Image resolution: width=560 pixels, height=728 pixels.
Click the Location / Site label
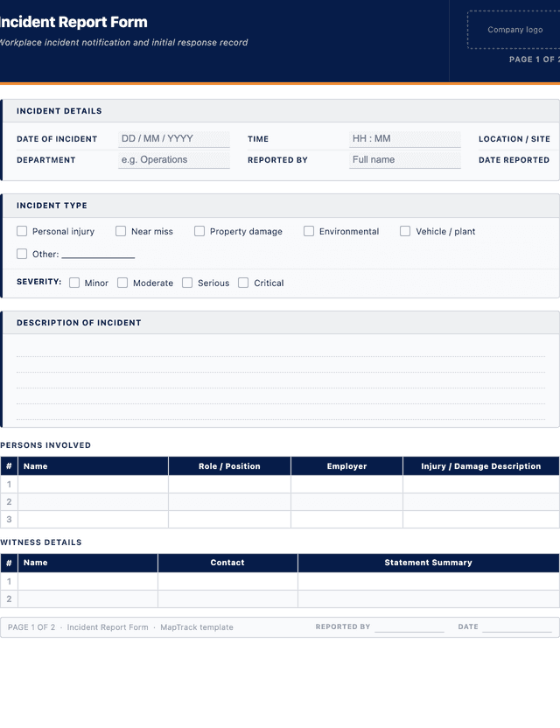click(x=514, y=139)
